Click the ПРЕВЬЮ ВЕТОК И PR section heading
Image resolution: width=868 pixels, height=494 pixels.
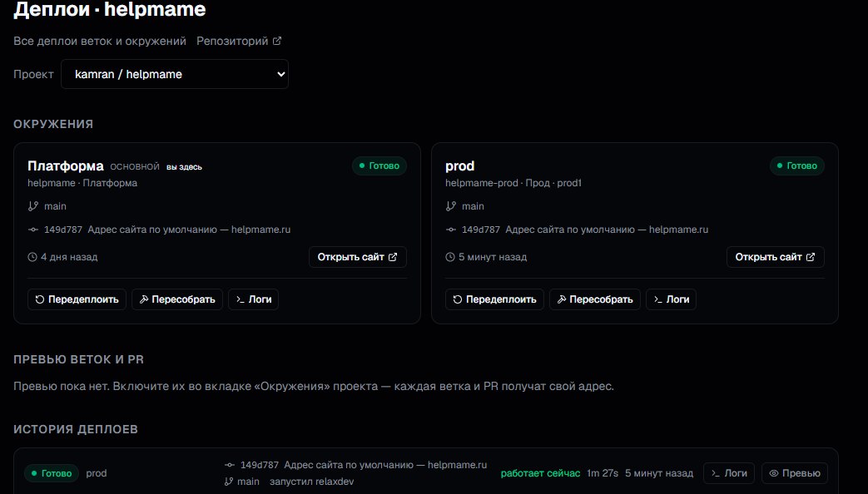point(78,359)
